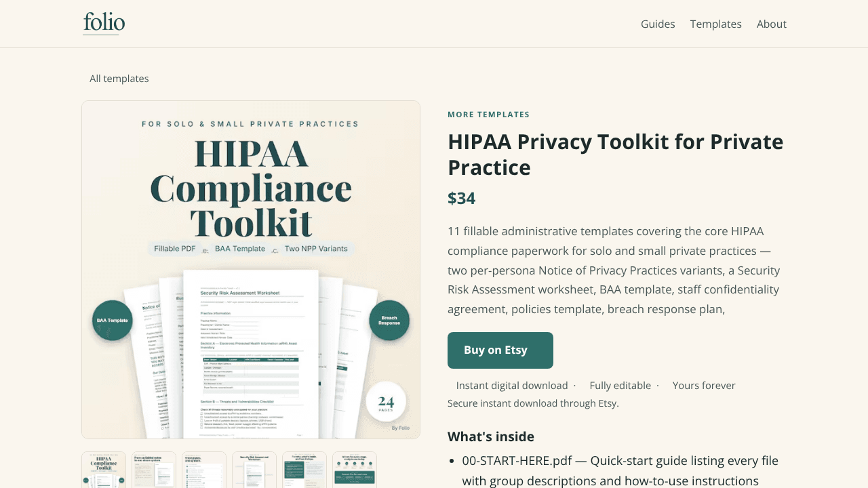Open the About nav link
Screen dimensions: 868x488
click(x=772, y=24)
